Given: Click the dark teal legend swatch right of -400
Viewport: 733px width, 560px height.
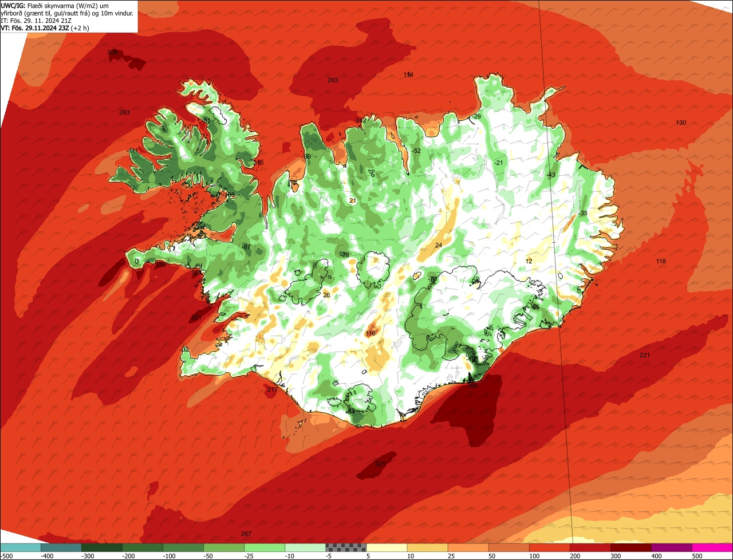Looking at the screenshot, I should pos(61,547).
